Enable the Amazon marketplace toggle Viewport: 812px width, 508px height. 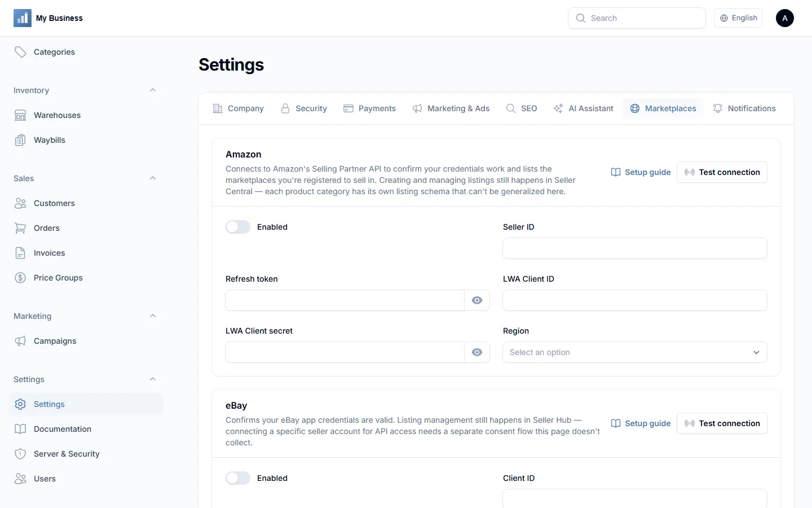[238, 227]
